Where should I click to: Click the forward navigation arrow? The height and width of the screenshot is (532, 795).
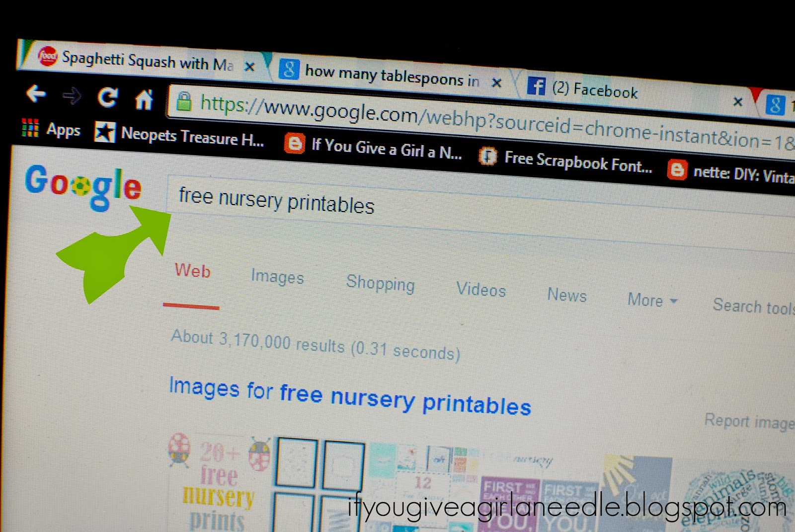(73, 95)
